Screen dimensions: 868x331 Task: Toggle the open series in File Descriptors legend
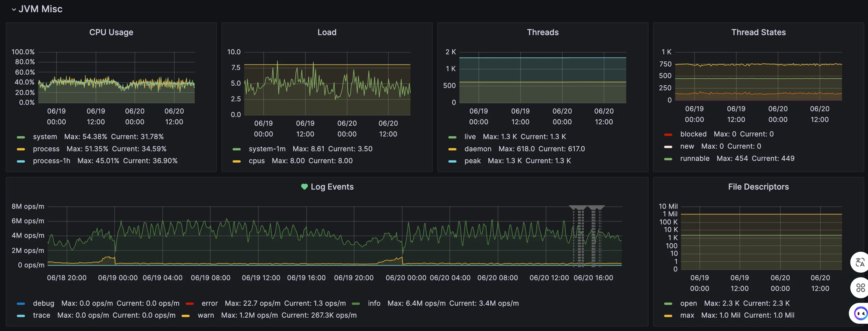coord(688,303)
